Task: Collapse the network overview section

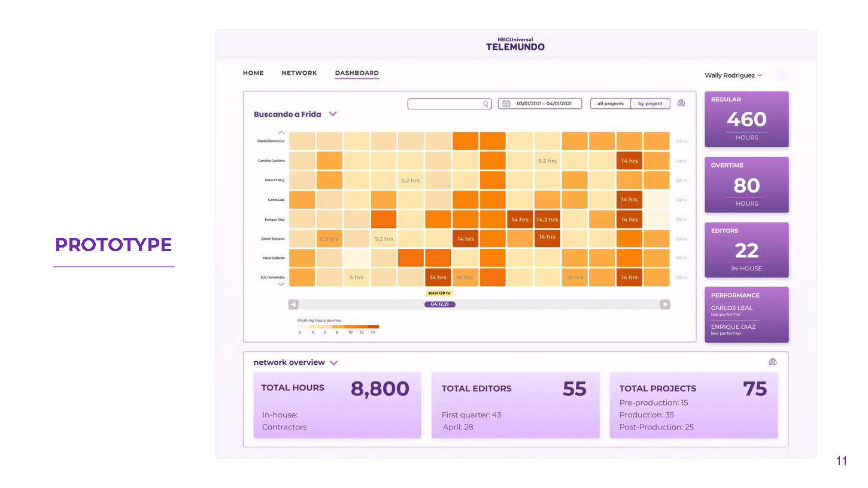Action: 333,362
